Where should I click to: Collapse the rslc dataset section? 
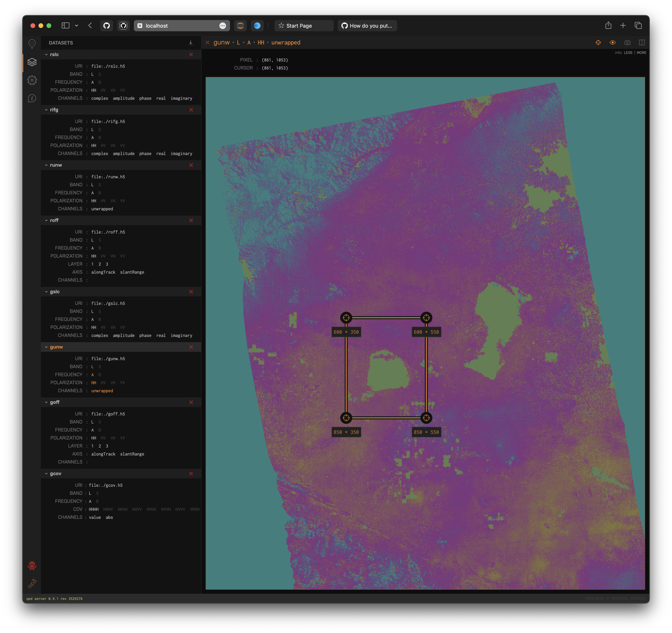(x=46, y=54)
